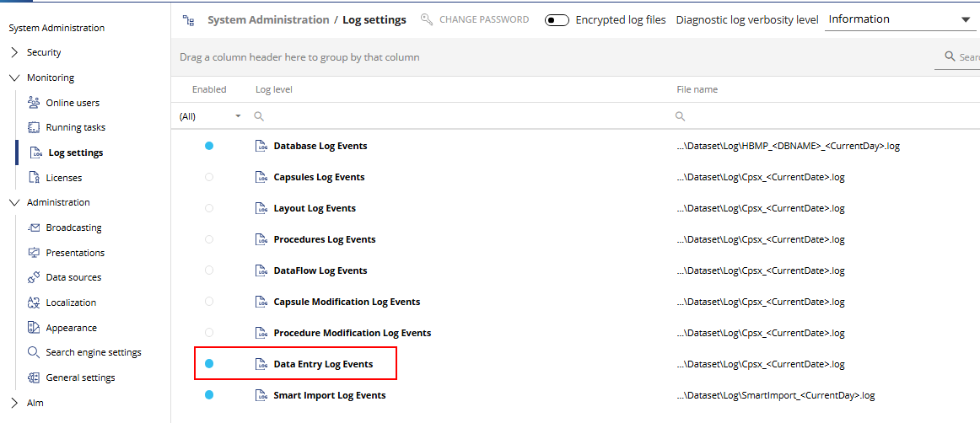Click the log file icon for Data Entry Log Events
The height and width of the screenshot is (423, 980).
click(261, 364)
